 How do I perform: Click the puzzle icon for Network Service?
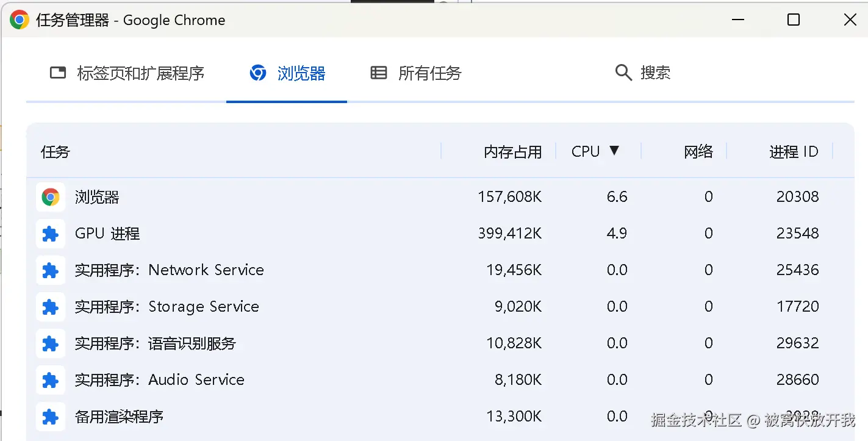point(51,270)
